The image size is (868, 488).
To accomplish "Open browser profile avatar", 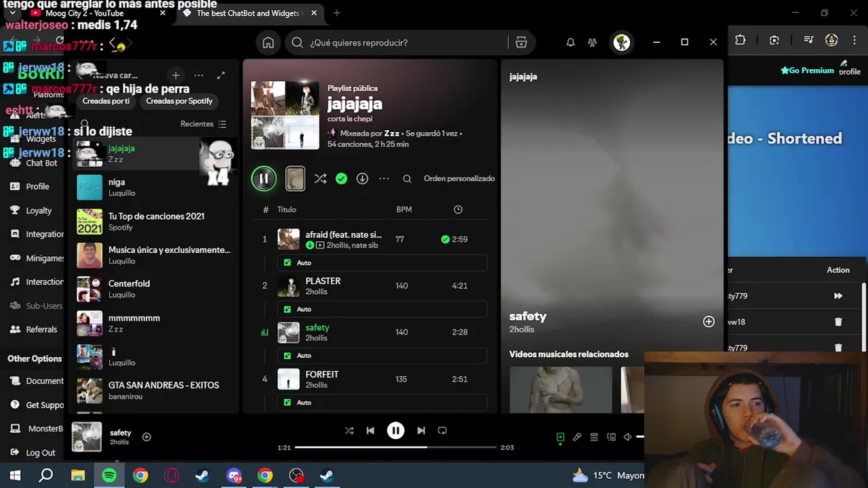I will coord(831,40).
